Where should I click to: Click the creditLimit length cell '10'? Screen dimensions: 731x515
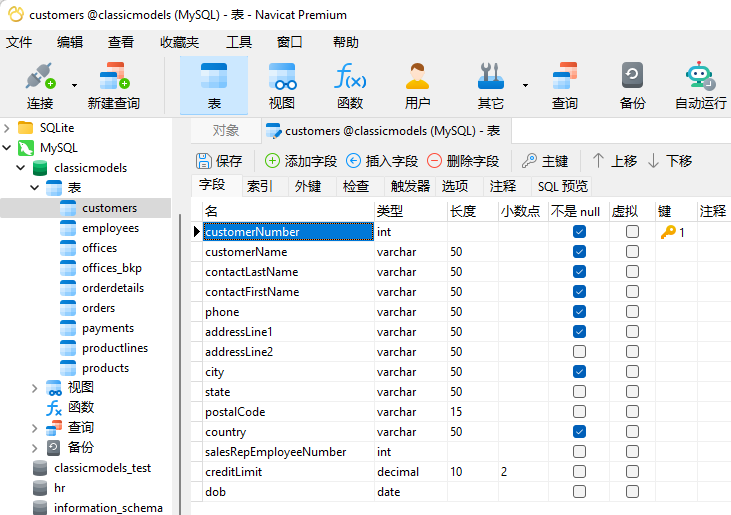[472, 472]
